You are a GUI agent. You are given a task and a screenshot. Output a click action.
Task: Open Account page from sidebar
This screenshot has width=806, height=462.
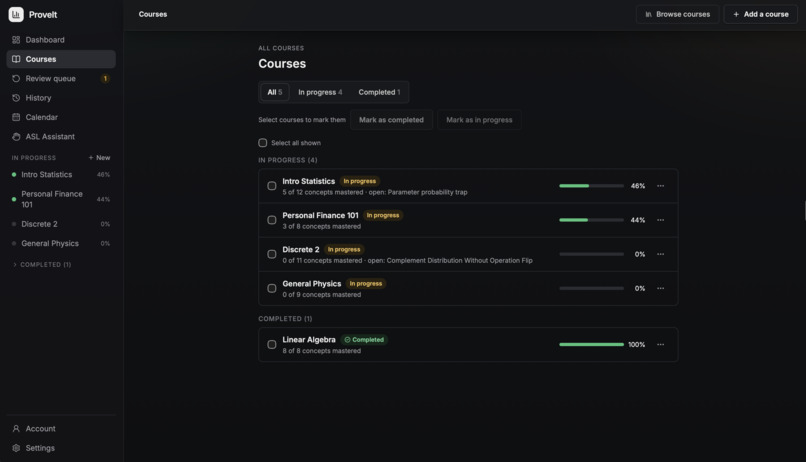(x=61, y=429)
